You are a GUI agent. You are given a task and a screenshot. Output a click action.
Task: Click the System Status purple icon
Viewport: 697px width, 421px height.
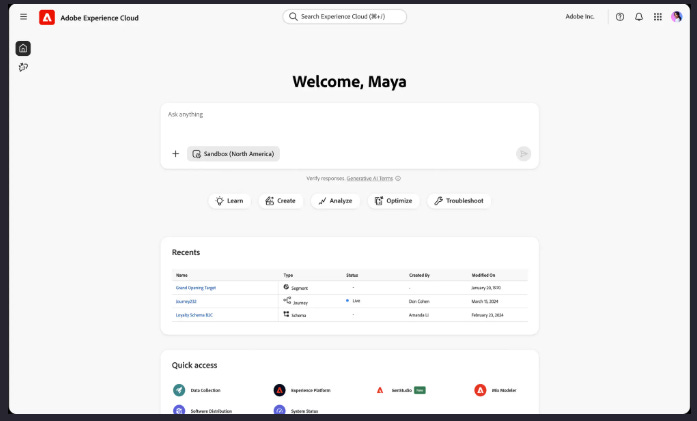tap(279, 410)
